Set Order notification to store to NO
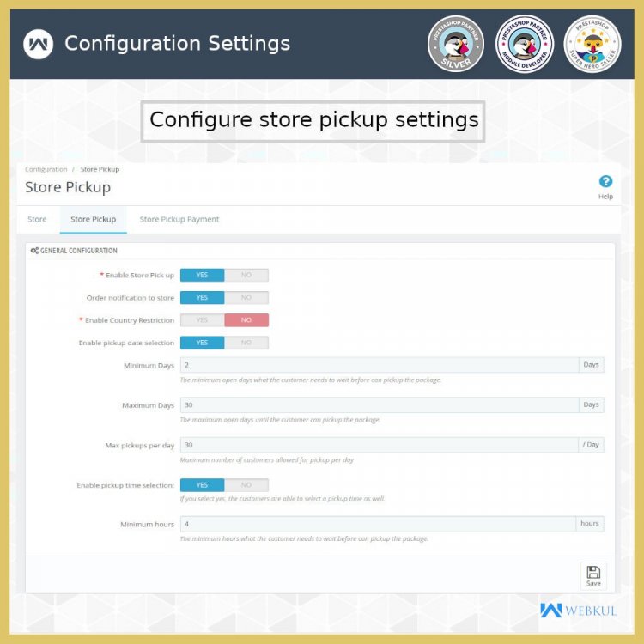 (x=246, y=298)
